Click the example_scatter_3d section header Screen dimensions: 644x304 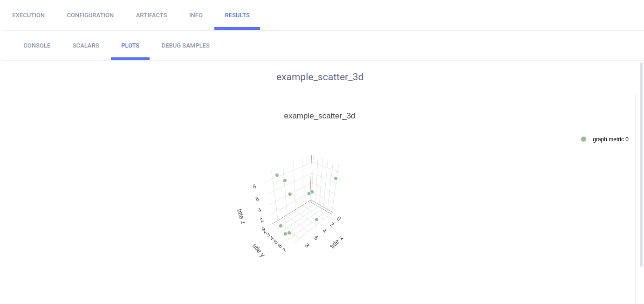320,77
